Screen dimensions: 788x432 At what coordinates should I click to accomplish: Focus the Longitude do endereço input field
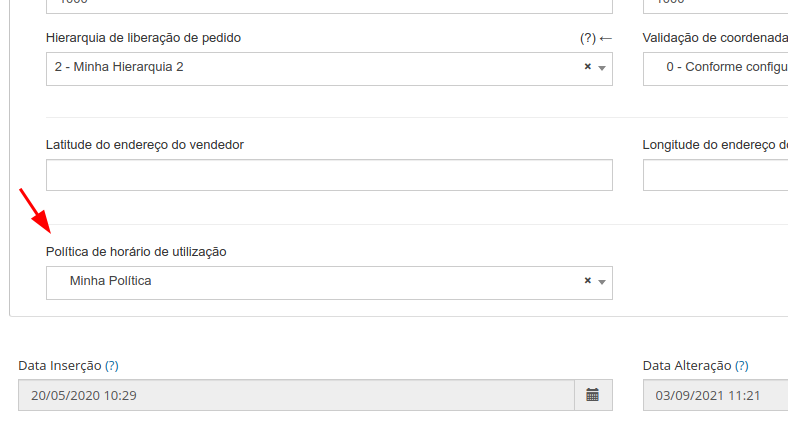[716, 175]
